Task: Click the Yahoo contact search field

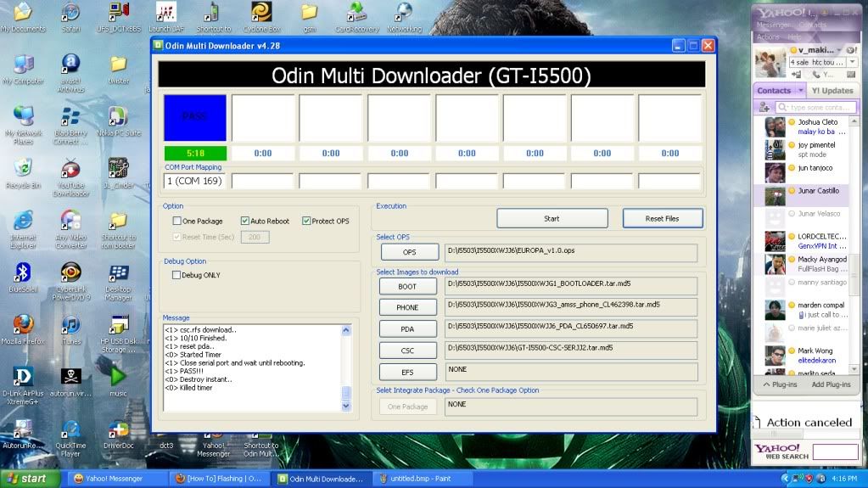Action: click(x=815, y=108)
